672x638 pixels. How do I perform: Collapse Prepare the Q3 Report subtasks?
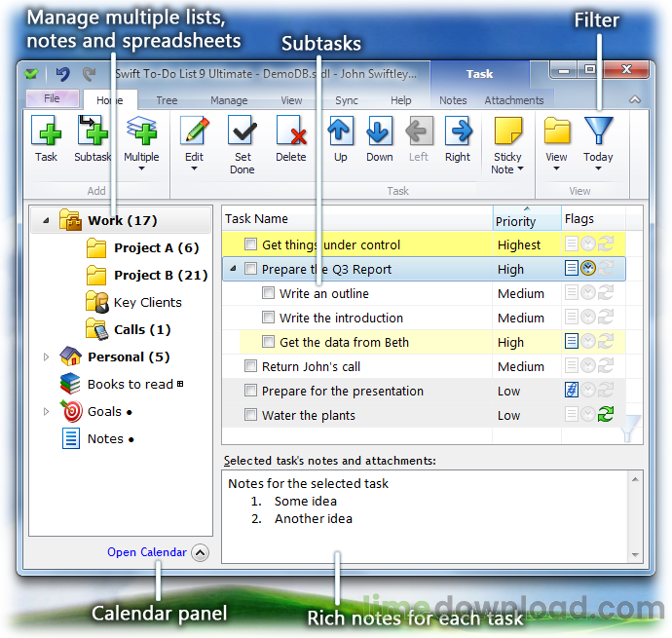233,269
